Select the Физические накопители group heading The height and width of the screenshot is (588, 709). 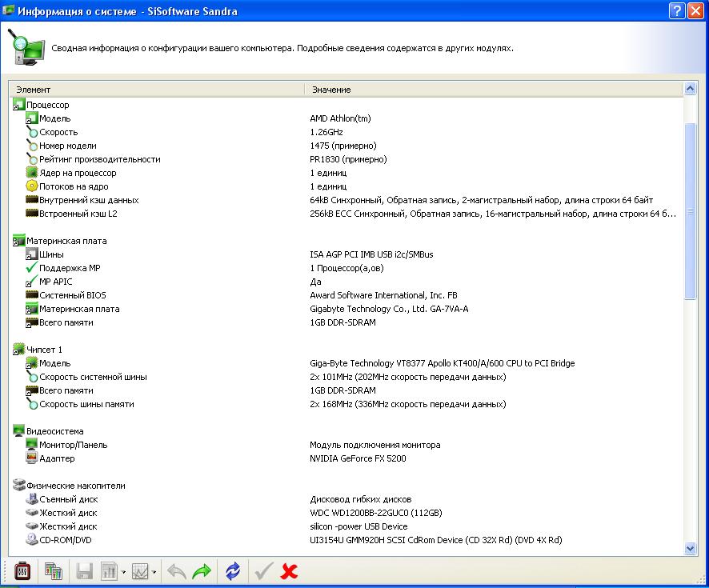point(75,486)
